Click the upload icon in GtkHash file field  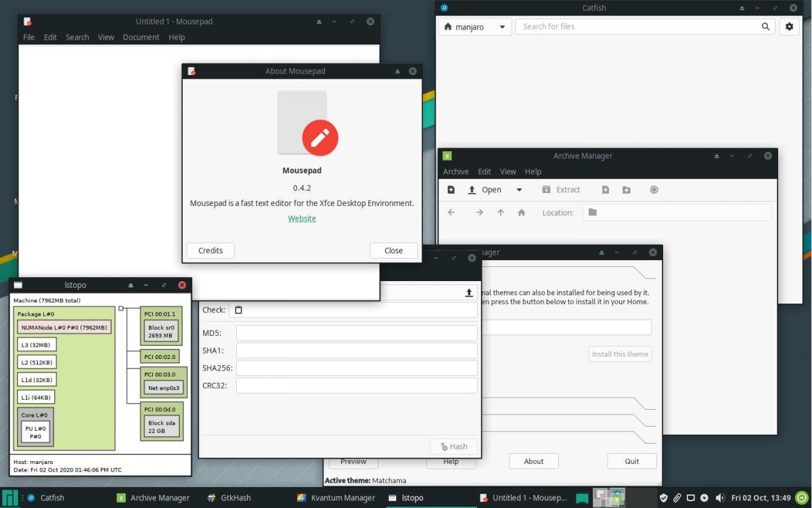(469, 293)
